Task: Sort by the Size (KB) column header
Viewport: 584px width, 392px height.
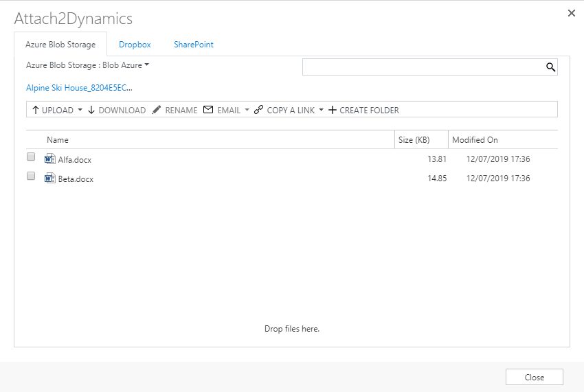Action: [x=414, y=140]
